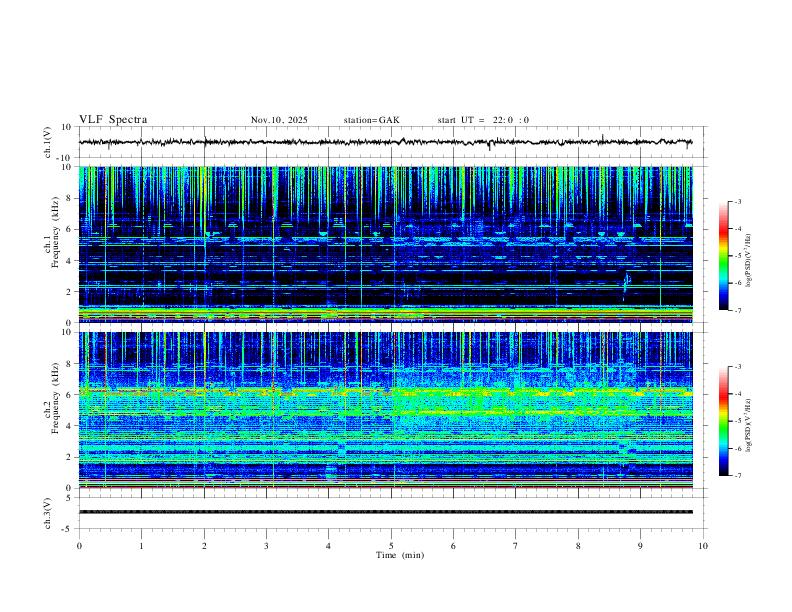Image resolution: width=792 pixels, height=612 pixels.
Task: Click time axis tick label "3"
Action: (x=266, y=546)
